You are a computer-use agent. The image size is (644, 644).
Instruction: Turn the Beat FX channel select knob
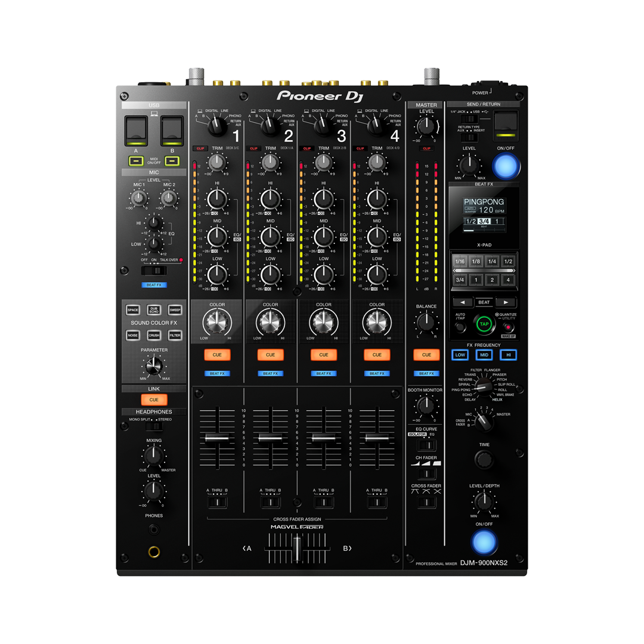(484, 420)
